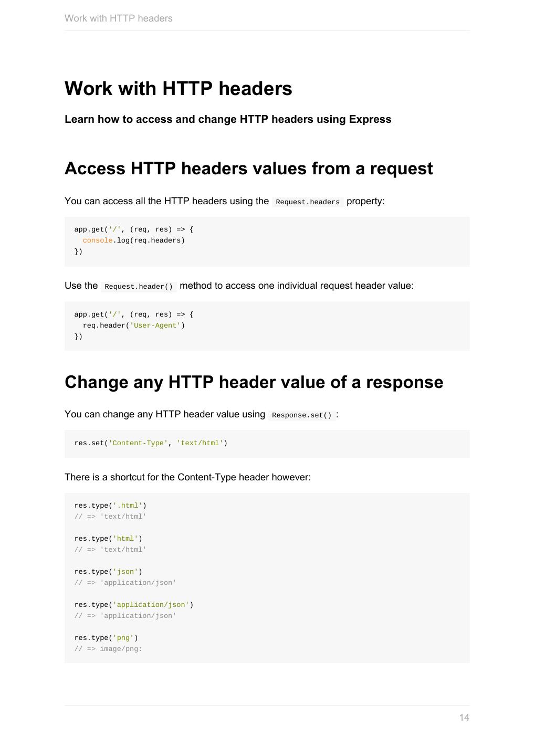Click the inline code "Request.headers"
Screen dimensions: 535x756
(308, 202)
